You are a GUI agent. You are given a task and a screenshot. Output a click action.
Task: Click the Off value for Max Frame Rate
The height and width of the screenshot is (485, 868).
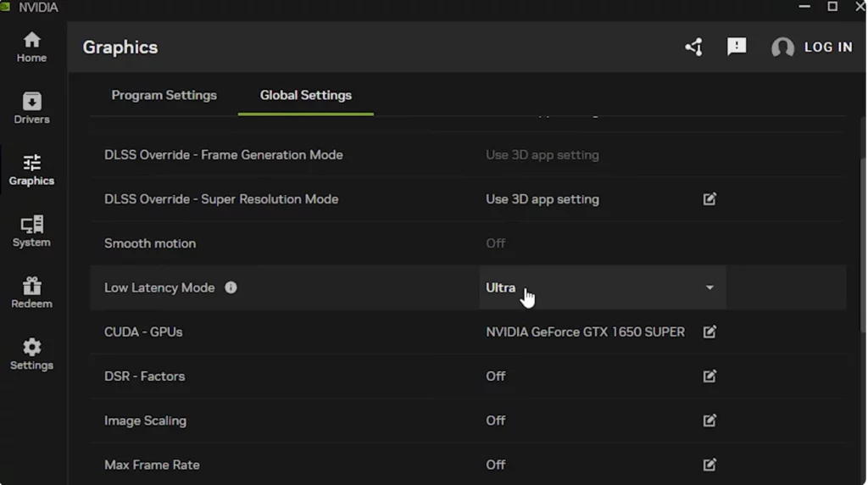coord(495,465)
